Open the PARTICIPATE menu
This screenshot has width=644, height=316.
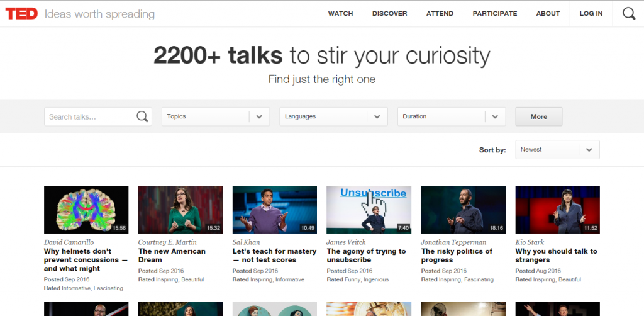click(495, 14)
